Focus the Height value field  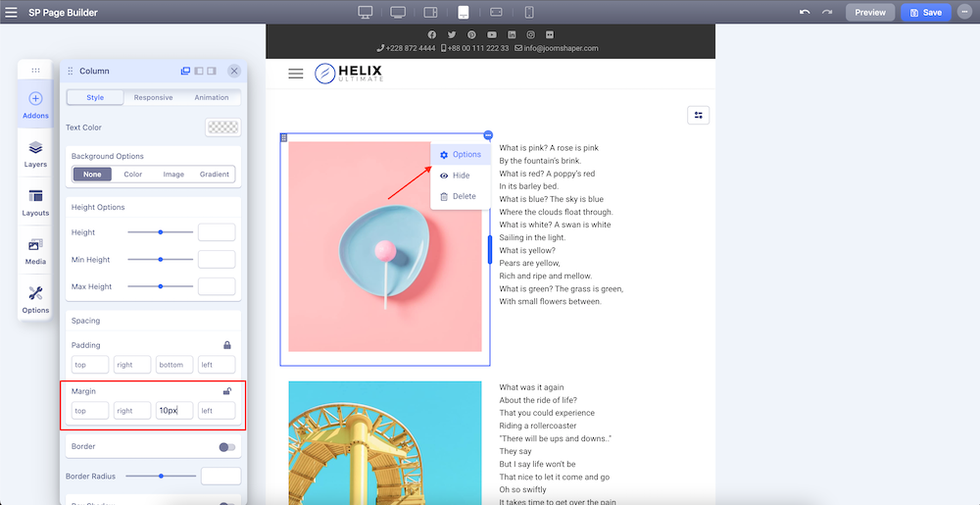(217, 231)
